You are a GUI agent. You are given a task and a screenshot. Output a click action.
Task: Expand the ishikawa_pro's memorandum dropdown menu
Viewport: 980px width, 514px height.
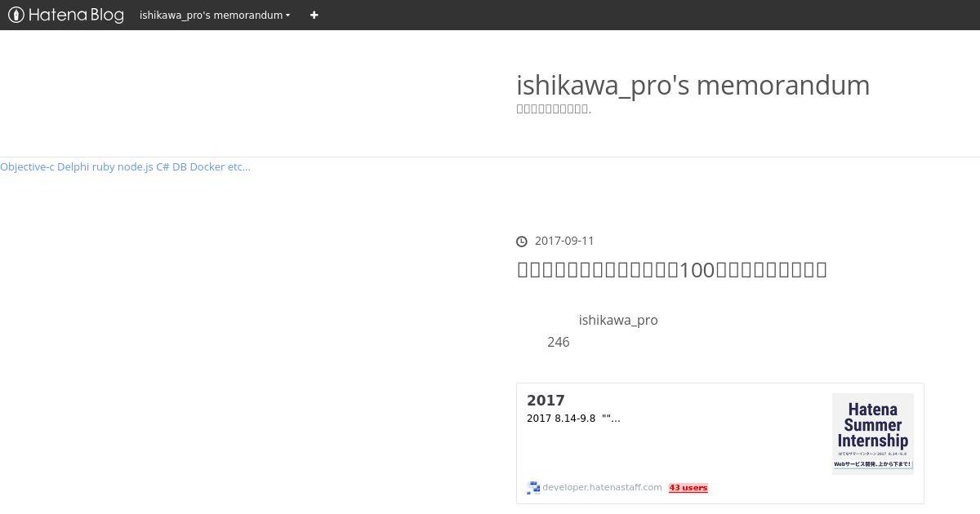click(215, 15)
